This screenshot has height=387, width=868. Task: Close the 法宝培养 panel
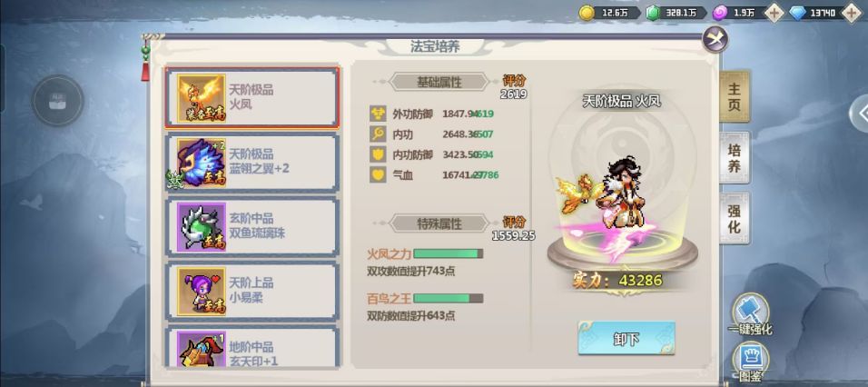tap(715, 39)
